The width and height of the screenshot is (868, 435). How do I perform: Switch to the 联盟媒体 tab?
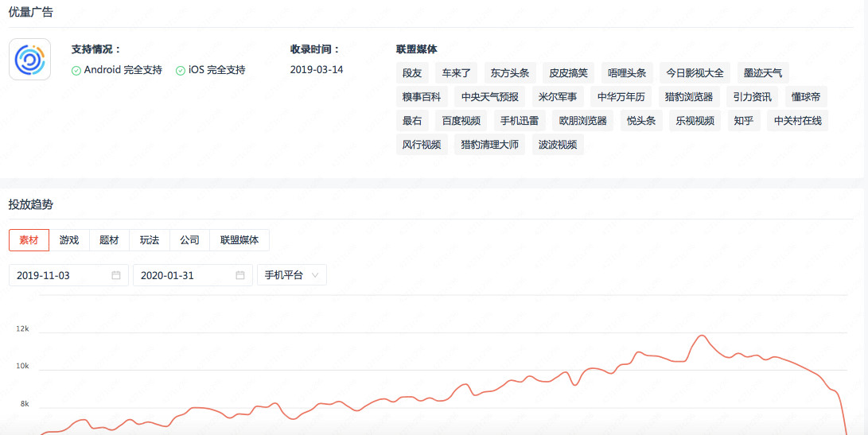[x=239, y=240]
